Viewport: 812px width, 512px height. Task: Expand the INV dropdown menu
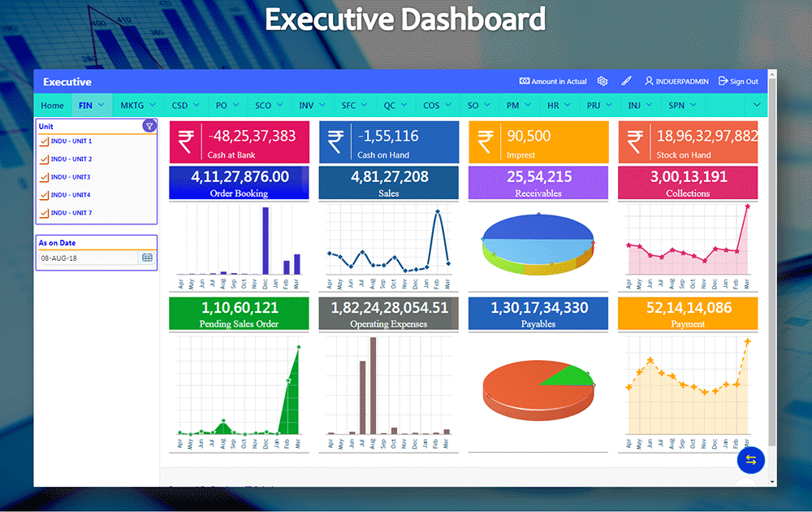[312, 106]
